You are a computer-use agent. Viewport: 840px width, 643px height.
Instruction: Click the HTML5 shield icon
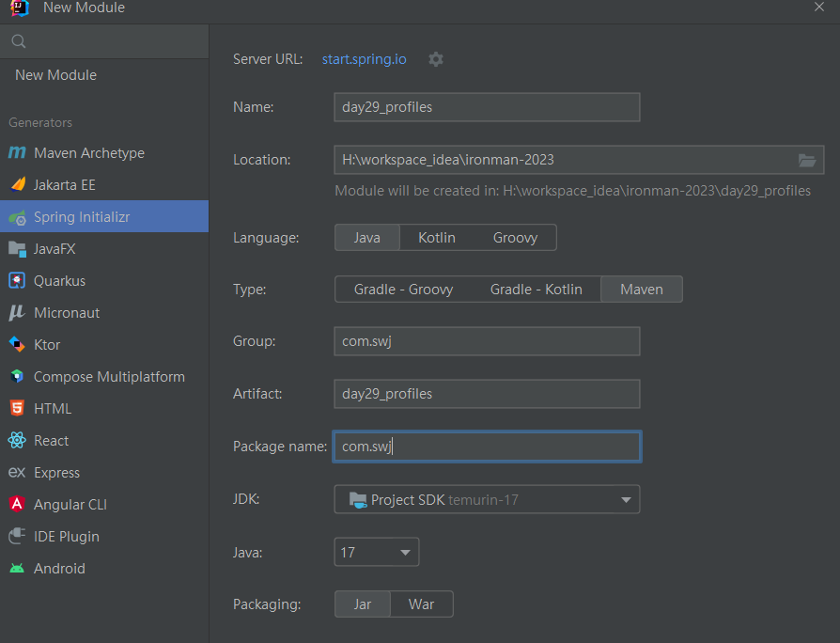[x=17, y=408]
